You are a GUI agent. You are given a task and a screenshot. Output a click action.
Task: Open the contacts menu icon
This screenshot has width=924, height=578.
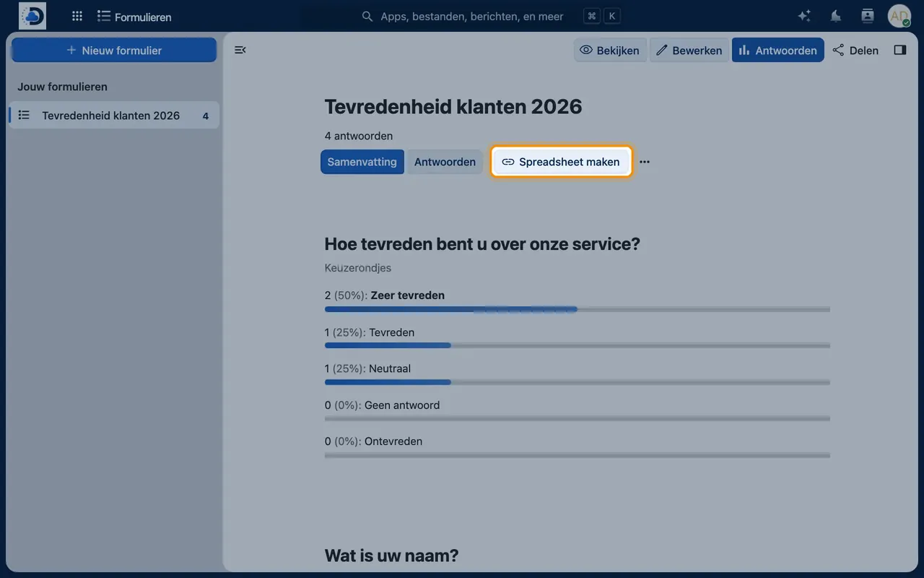tap(868, 16)
